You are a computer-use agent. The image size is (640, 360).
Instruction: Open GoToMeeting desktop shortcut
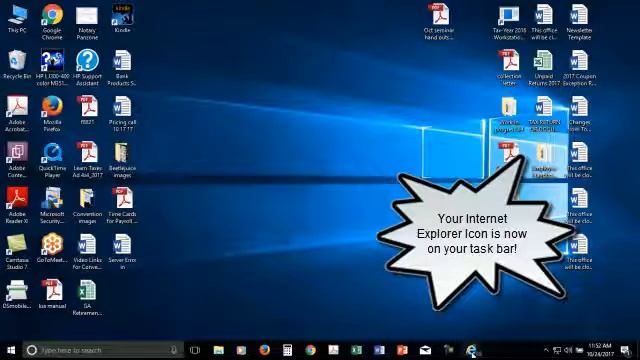coord(52,248)
